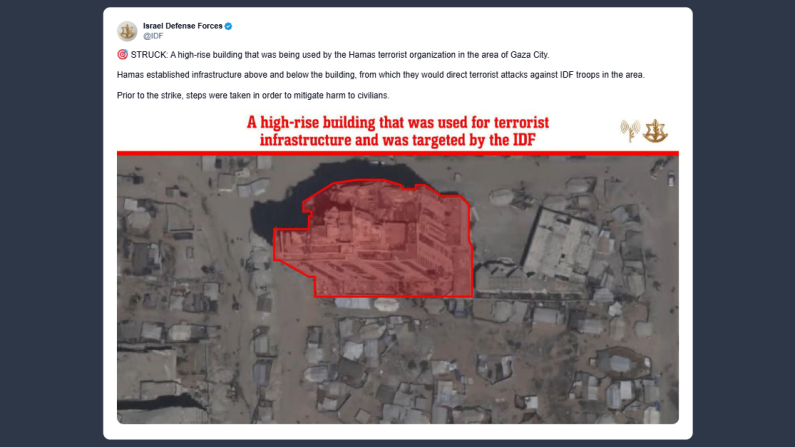795x447 pixels.
Task: Select the red-highlighted high-rise building
Action: [x=375, y=240]
